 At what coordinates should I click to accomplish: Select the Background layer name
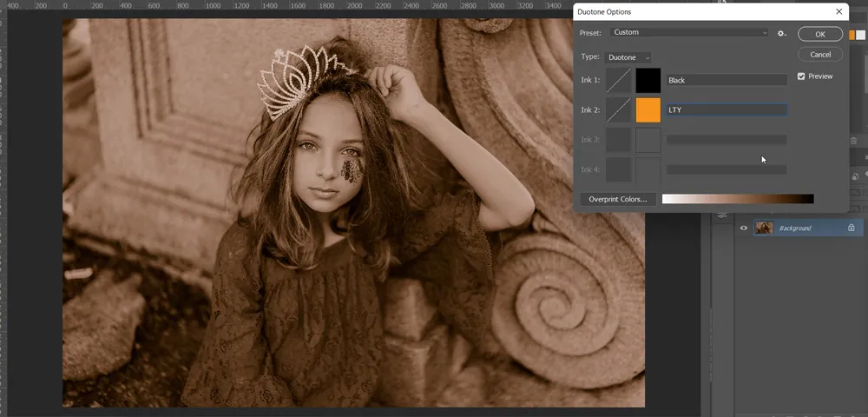tap(795, 228)
